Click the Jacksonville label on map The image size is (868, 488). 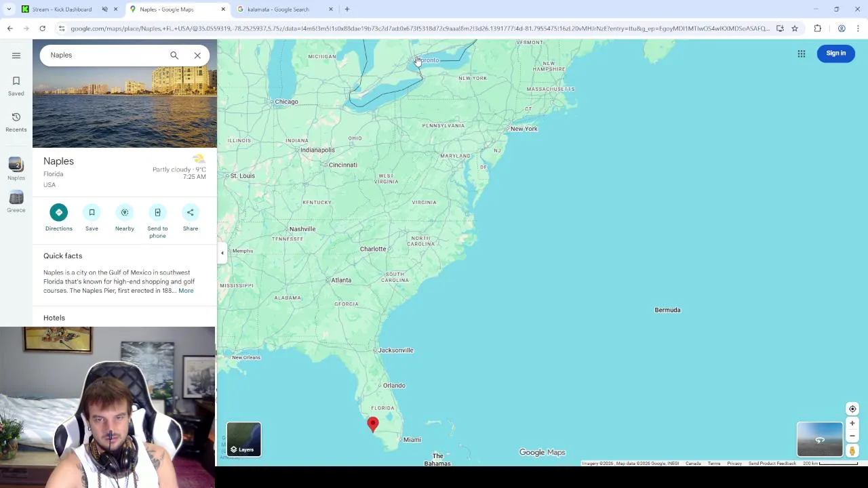click(395, 350)
